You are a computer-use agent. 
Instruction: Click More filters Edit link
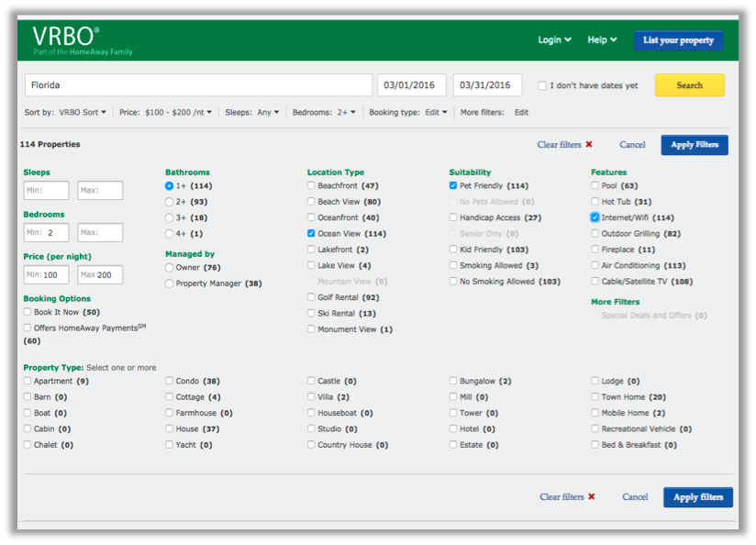521,112
